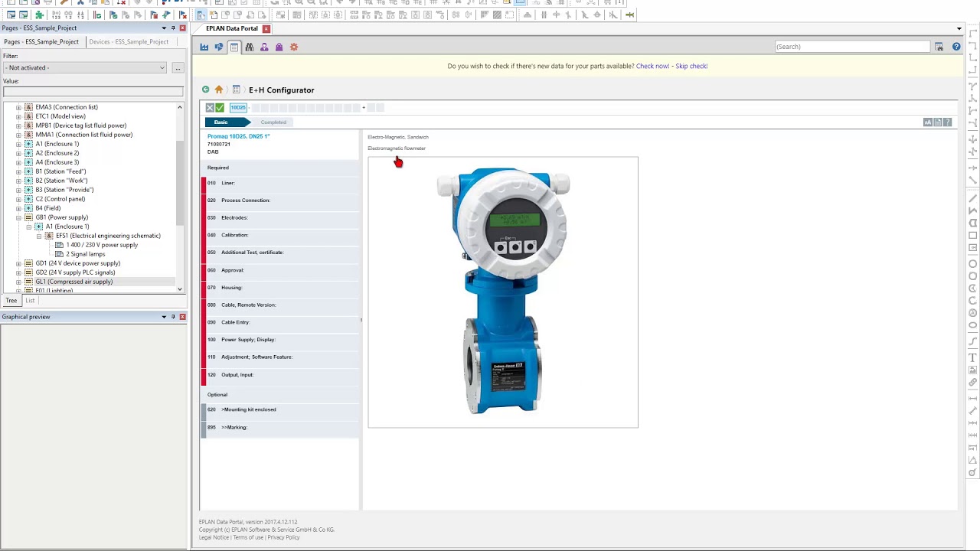Open the configurators icon in portal toolbar
980x551 pixels.
click(234, 47)
